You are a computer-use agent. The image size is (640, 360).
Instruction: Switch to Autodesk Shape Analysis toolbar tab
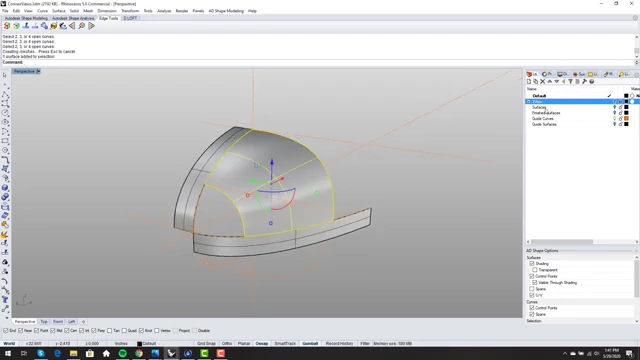[x=73, y=18]
